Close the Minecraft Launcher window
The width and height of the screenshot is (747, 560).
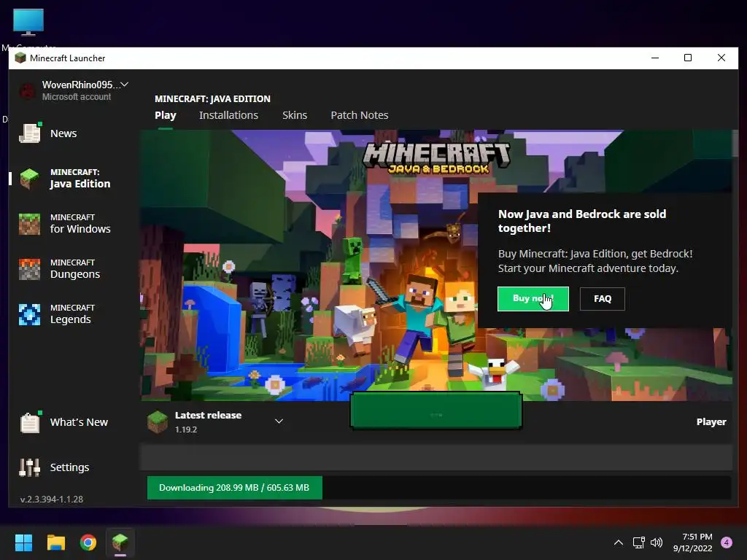721,58
